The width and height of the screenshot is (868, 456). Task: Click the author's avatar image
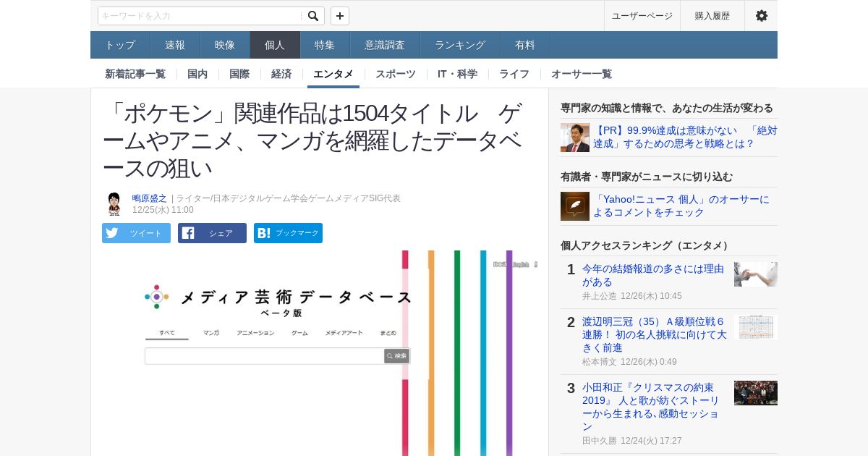coord(114,204)
